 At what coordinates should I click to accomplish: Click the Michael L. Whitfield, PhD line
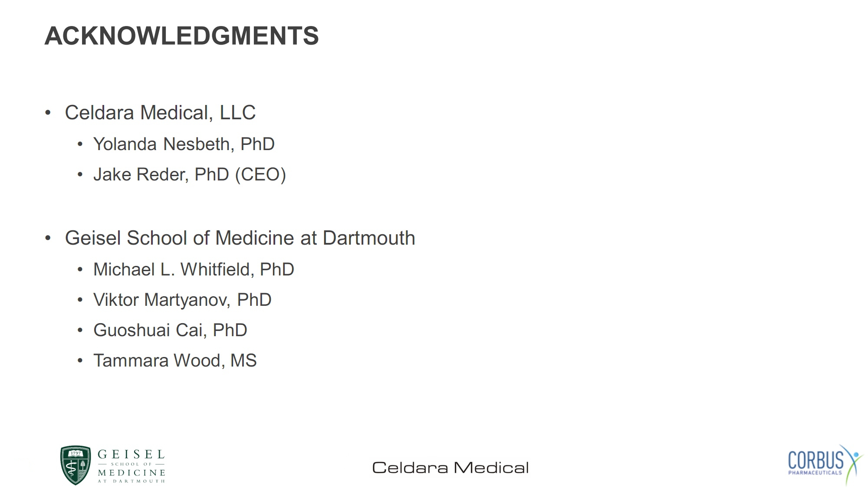194,269
